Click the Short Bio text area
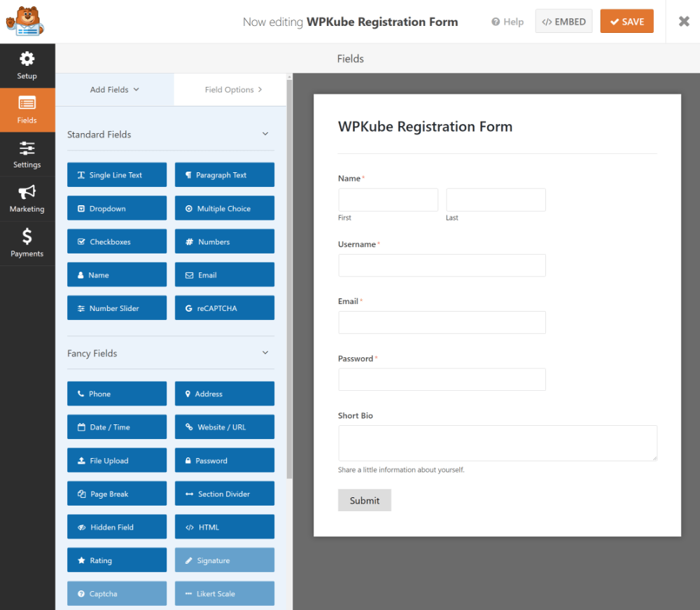This screenshot has height=610, width=700. (x=497, y=443)
